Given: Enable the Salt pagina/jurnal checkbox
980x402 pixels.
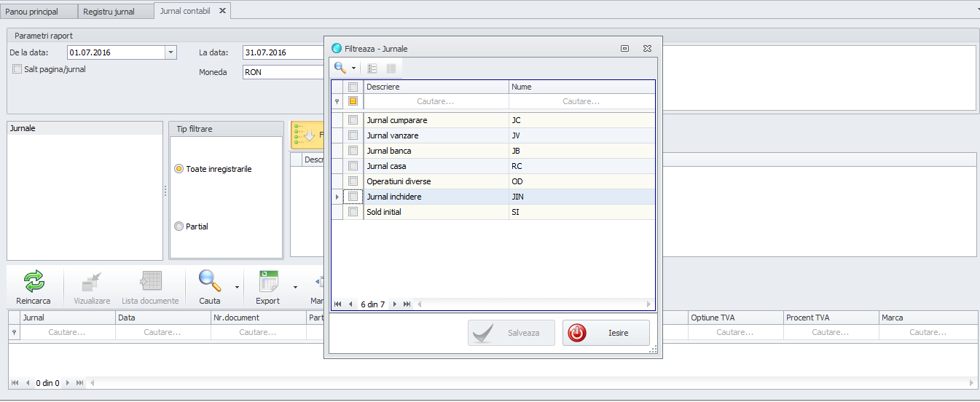Looking at the screenshot, I should [17, 70].
